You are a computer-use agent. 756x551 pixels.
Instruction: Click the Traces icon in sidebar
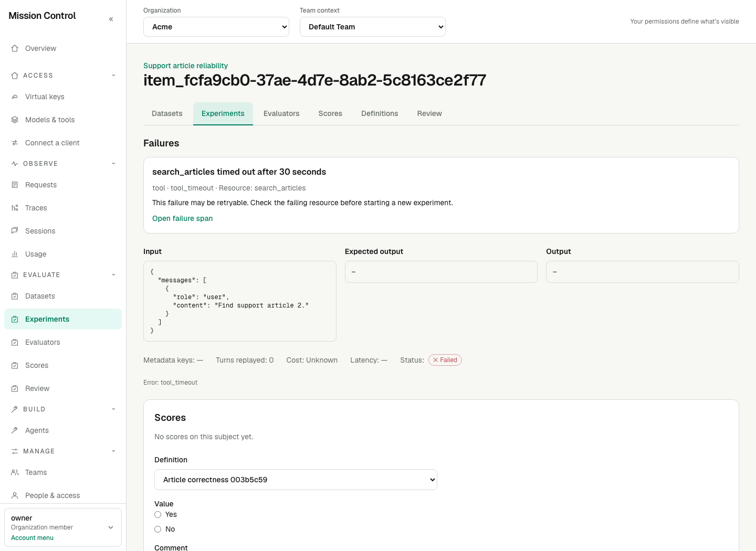[x=15, y=208]
